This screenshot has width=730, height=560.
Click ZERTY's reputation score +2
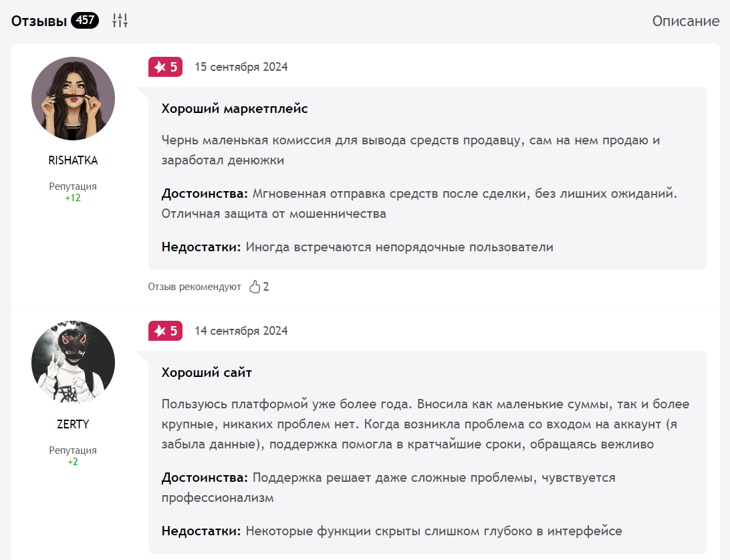point(73,462)
